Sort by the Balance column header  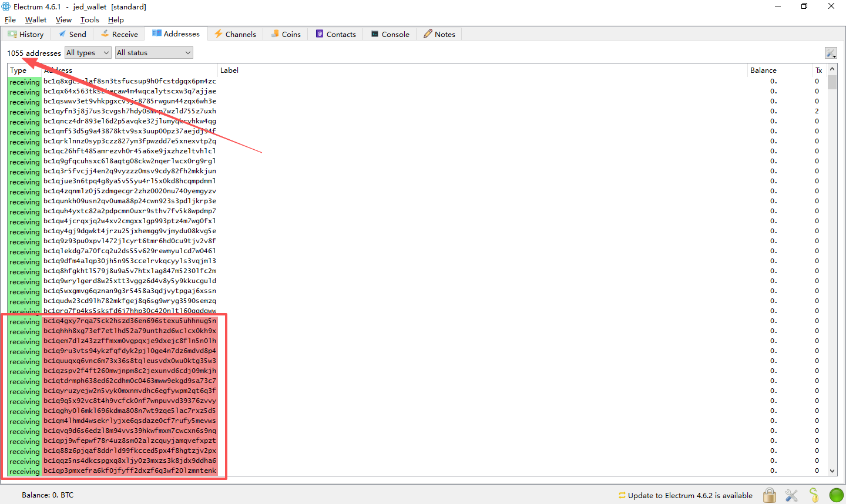pyautogui.click(x=779, y=70)
